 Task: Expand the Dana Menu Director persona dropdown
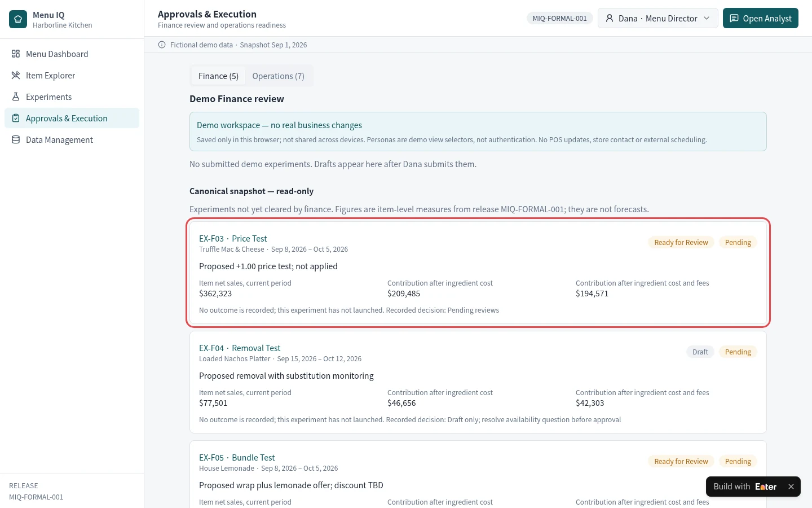pos(657,19)
